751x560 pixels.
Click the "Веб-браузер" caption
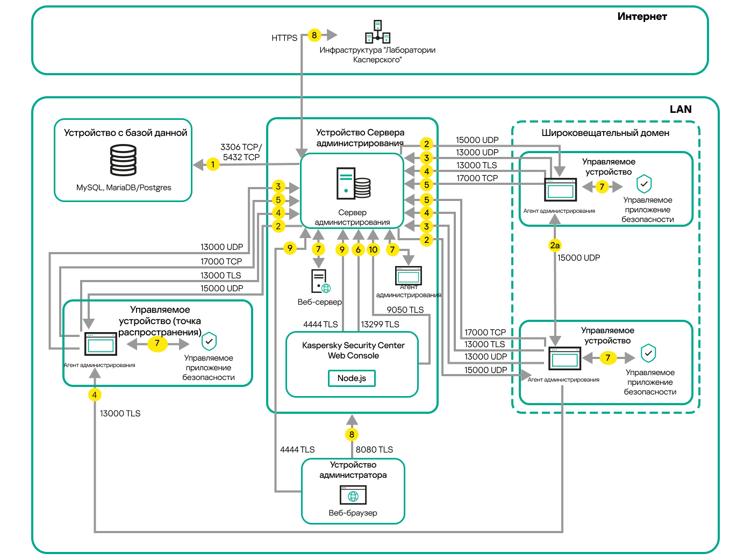(x=353, y=513)
